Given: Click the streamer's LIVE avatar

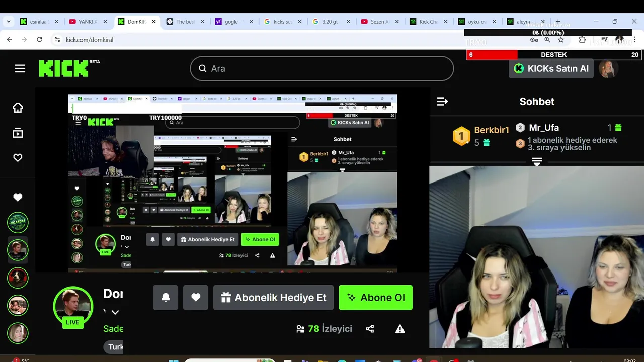Looking at the screenshot, I should tap(73, 307).
